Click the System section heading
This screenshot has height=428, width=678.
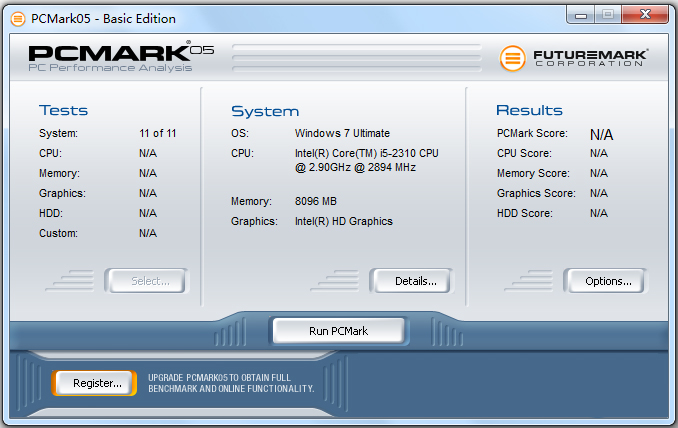(265, 111)
